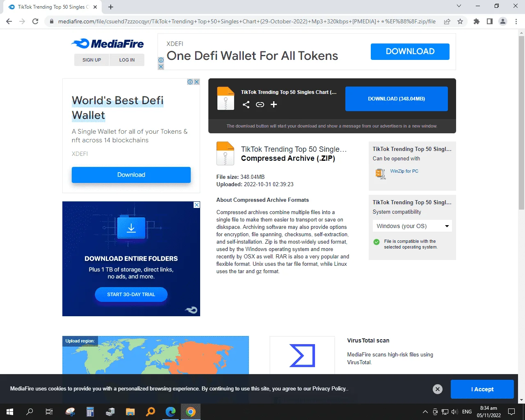This screenshot has height=420, width=525.
Task: Open File Explorer from the taskbar
Action: [130, 412]
